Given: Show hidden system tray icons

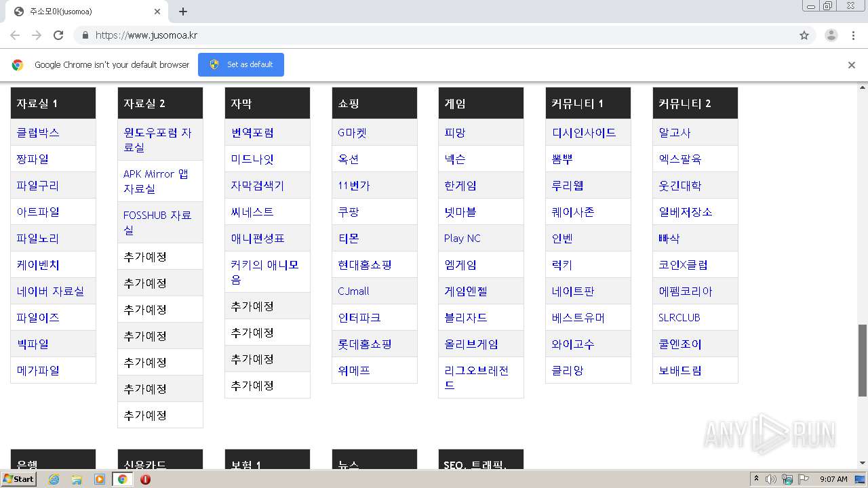Looking at the screenshot, I should coord(756,479).
